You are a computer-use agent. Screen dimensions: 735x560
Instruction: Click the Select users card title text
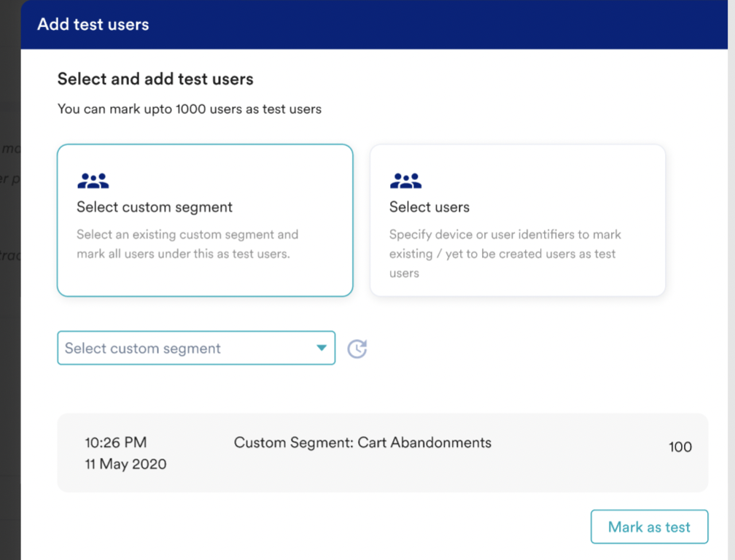click(429, 207)
